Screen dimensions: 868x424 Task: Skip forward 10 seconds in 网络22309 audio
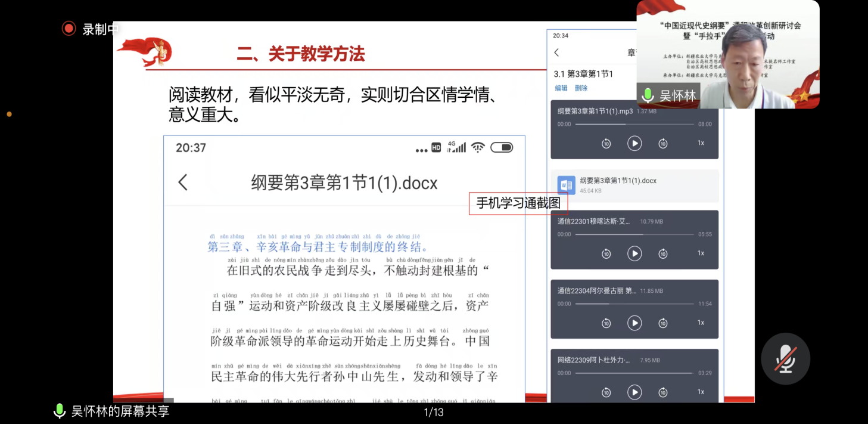[662, 392]
